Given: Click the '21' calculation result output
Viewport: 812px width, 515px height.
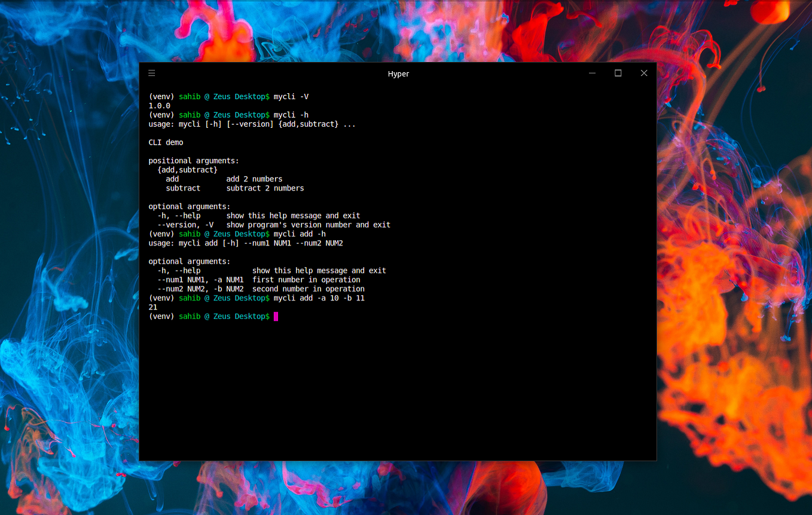Looking at the screenshot, I should (152, 307).
